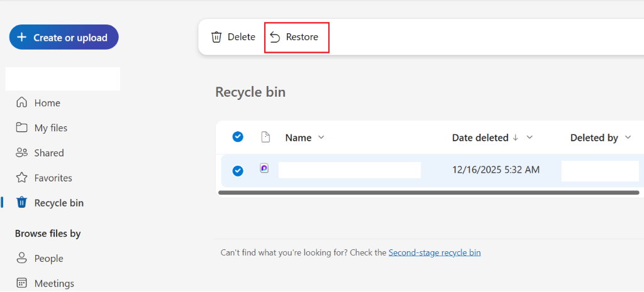
Task: Click the horizontal scrollbar under file list
Action: coord(428,192)
